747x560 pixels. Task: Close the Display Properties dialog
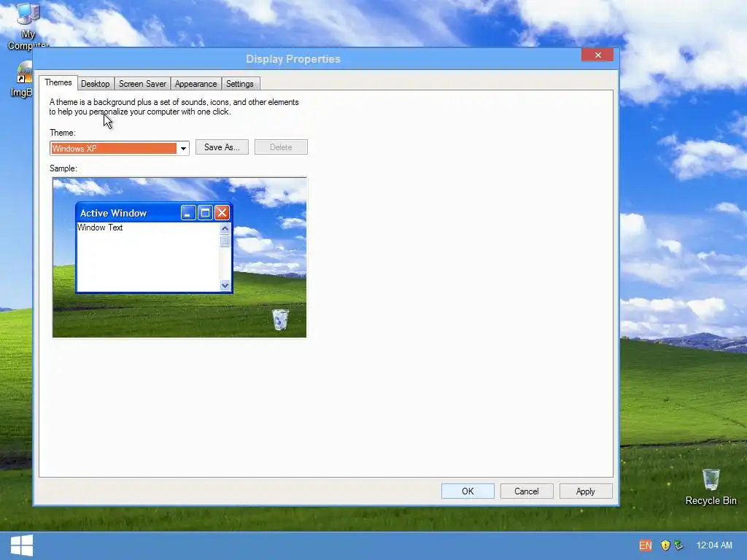click(597, 55)
